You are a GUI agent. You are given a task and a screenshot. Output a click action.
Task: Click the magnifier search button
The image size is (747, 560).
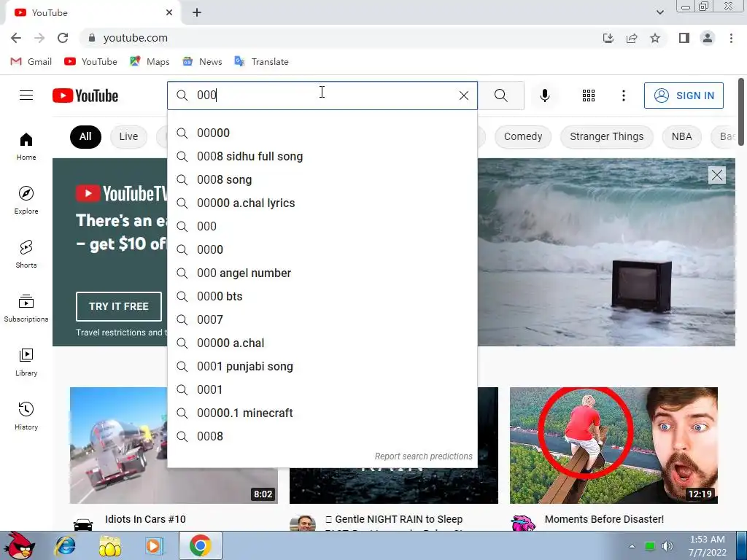[500, 96]
